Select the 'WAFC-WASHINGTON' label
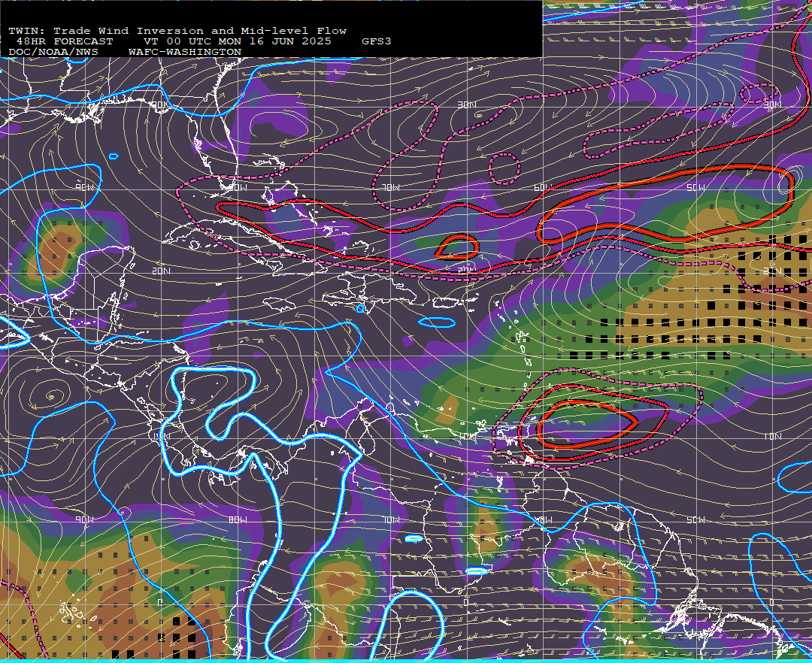 185,53
